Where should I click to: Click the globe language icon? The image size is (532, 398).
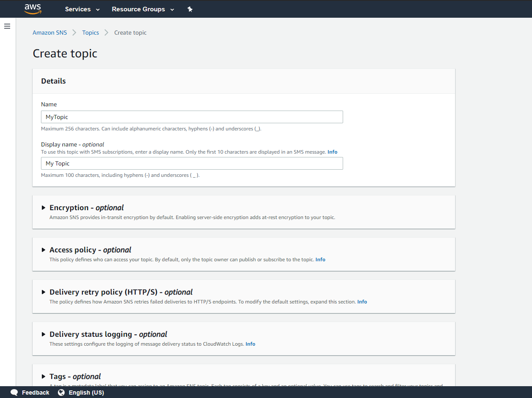tap(61, 393)
